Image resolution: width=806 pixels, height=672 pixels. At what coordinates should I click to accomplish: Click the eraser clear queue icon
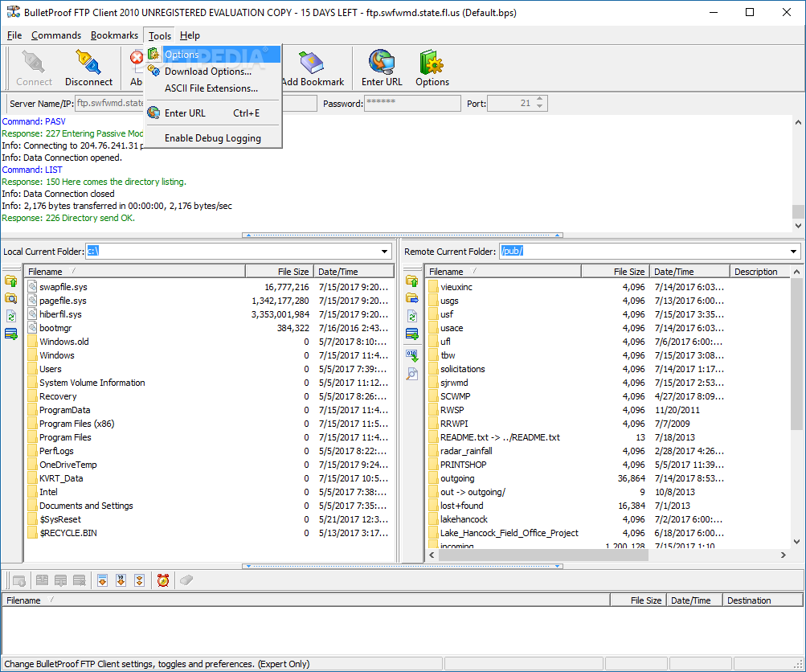pyautogui.click(x=186, y=580)
